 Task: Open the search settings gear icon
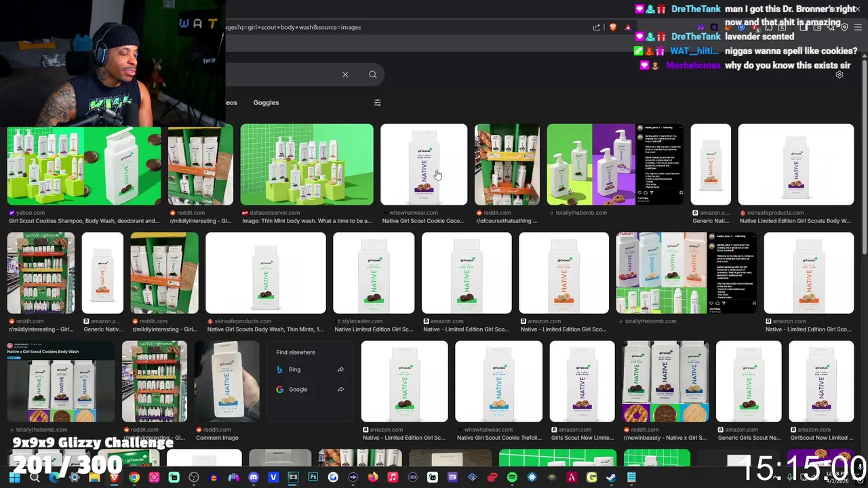[840, 75]
